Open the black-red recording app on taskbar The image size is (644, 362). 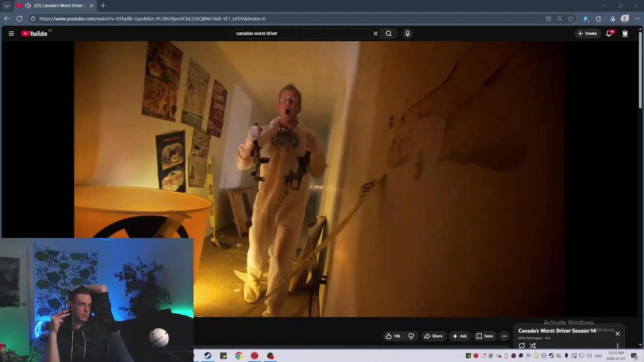click(x=270, y=356)
